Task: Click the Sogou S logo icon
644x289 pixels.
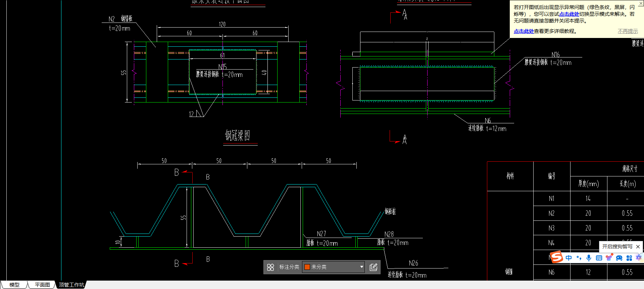Action: click(556, 257)
